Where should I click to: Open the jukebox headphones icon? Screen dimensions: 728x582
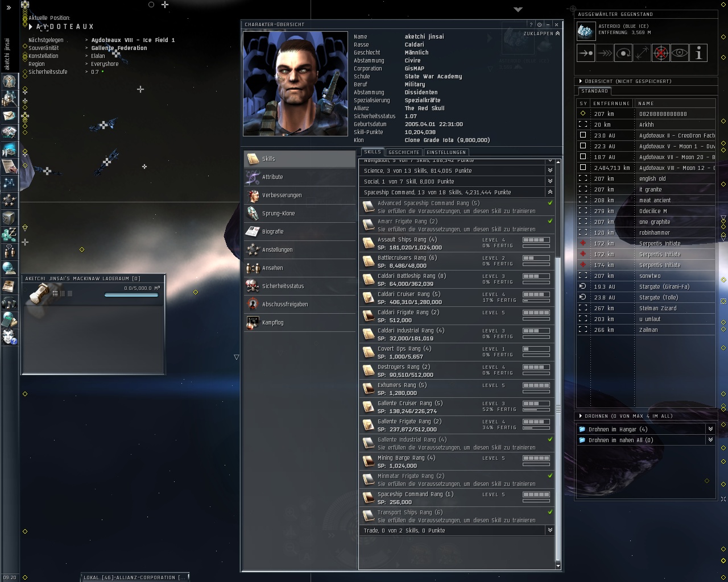9,302
